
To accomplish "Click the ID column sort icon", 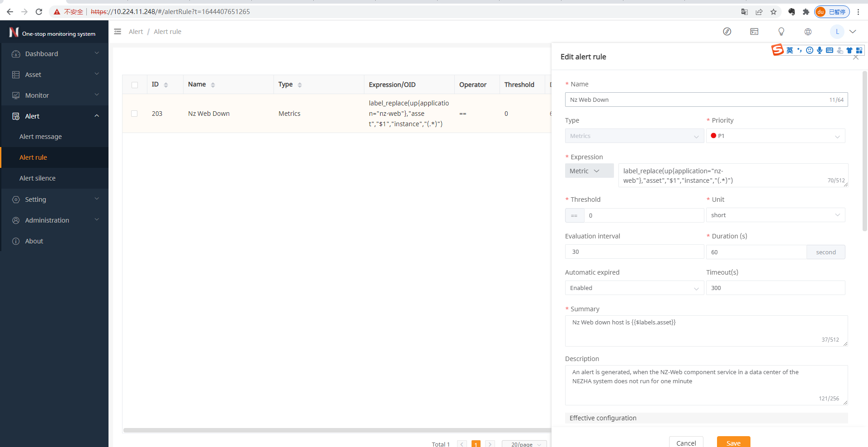I will 166,85.
